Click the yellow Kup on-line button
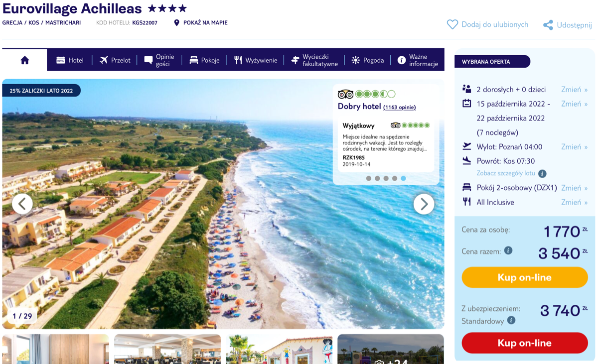The width and height of the screenshot is (598, 364). click(x=525, y=277)
